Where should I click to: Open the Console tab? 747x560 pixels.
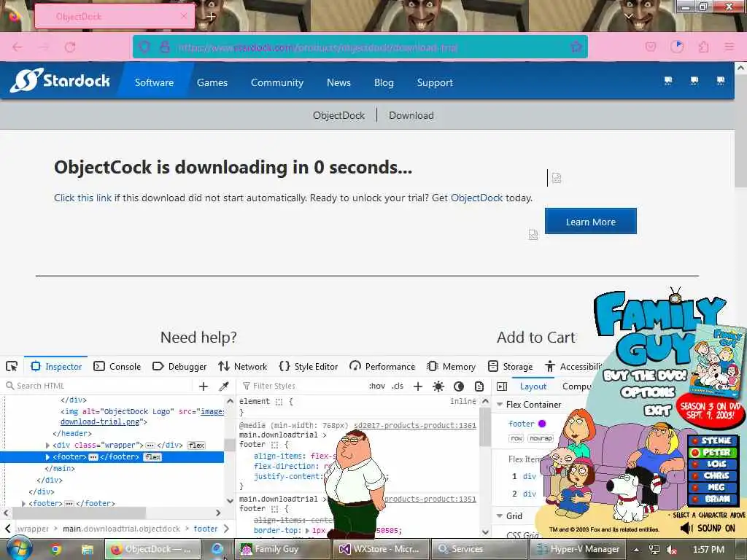point(117,366)
